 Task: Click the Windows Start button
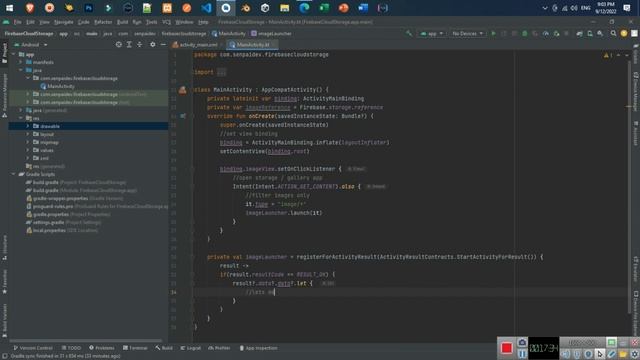[x=9, y=8]
